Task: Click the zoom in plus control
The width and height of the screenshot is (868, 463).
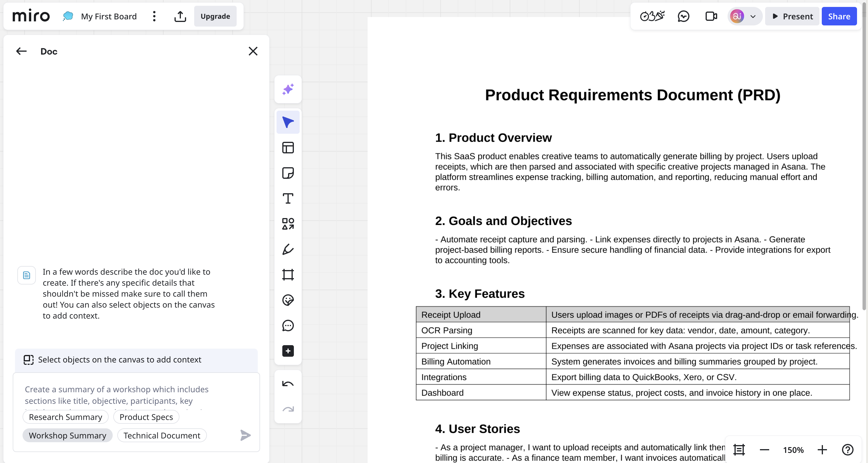Action: click(x=822, y=450)
